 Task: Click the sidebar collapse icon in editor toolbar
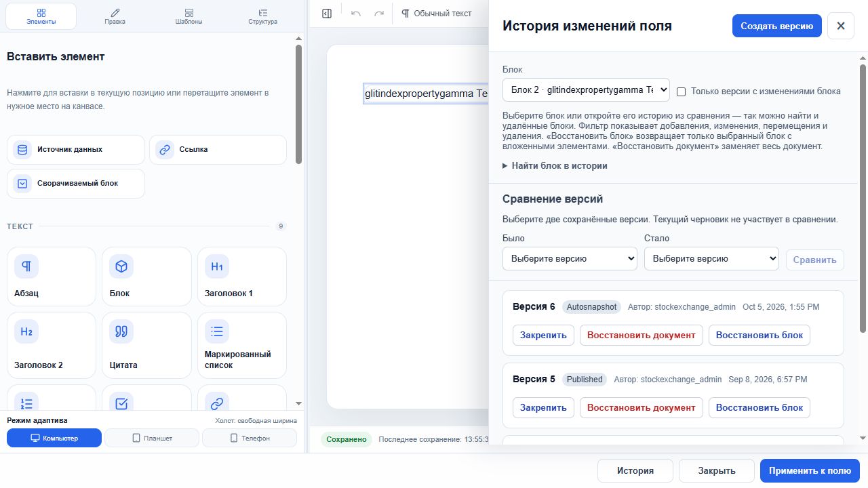327,14
